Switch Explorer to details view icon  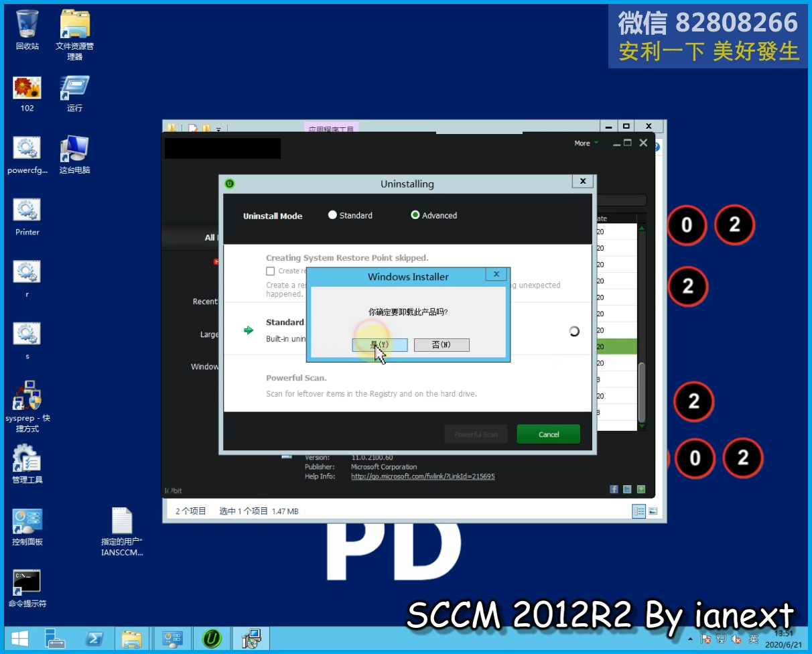[639, 511]
